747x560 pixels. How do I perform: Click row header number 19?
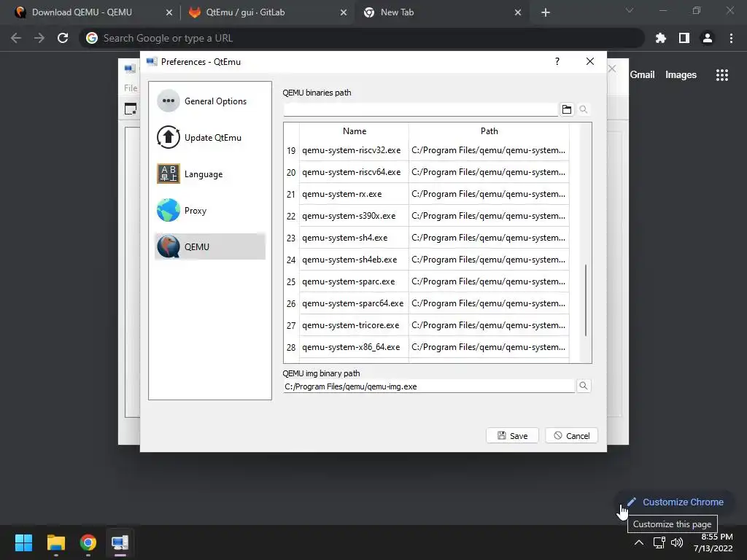(x=291, y=150)
